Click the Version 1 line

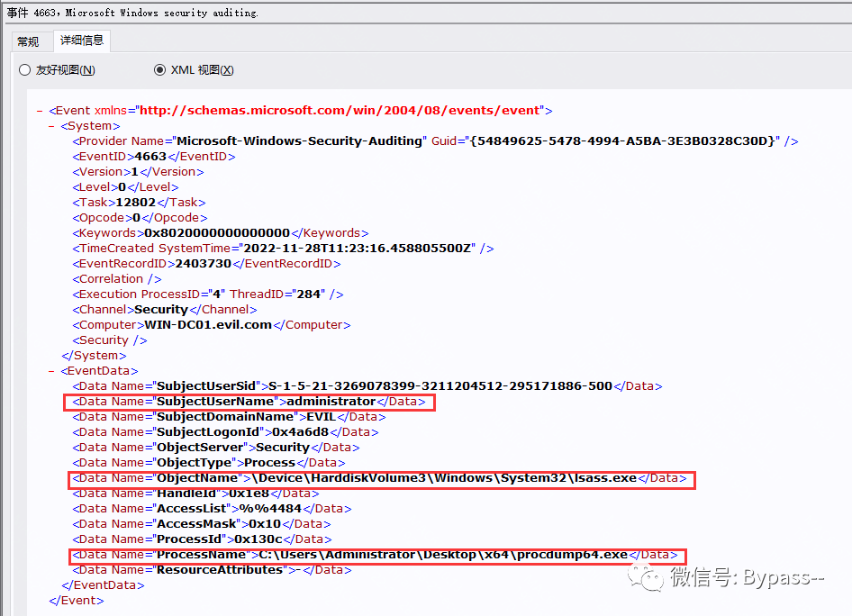click(138, 172)
